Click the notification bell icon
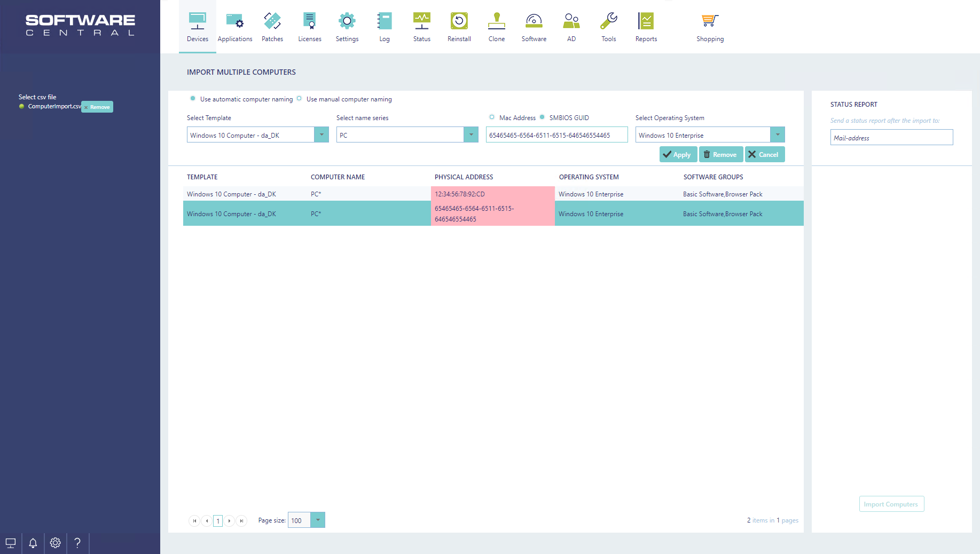Viewport: 980px width, 554px height. pyautogui.click(x=33, y=543)
